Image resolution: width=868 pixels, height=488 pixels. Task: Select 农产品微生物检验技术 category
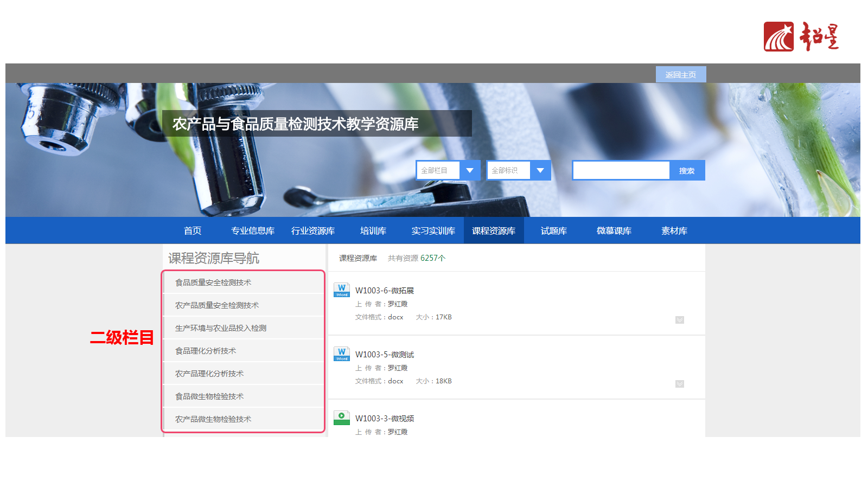click(x=244, y=419)
